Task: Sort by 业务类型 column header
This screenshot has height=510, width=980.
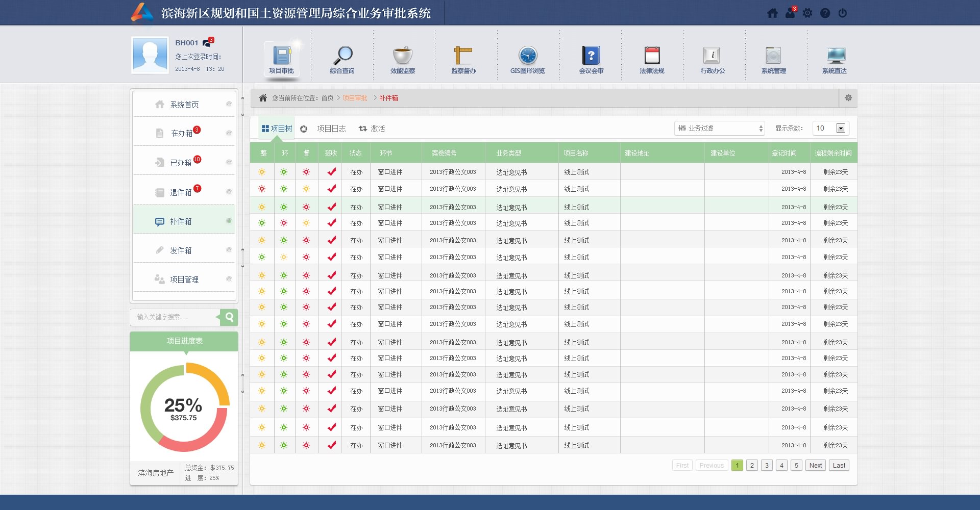Action: (508, 153)
